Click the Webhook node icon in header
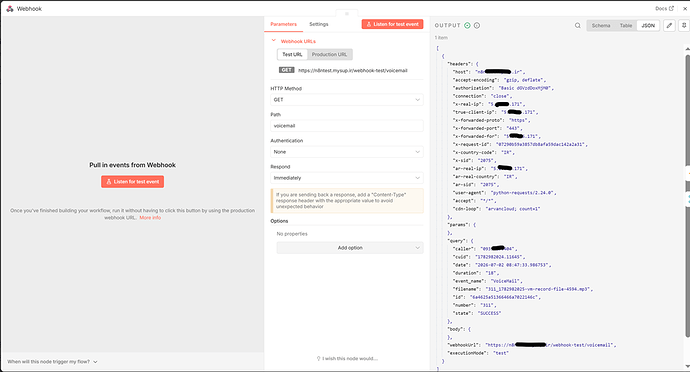 10,9
